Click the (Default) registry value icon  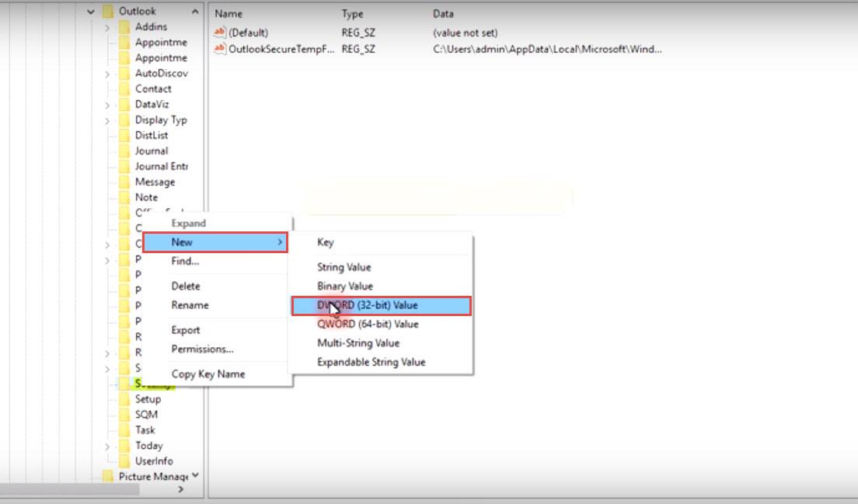pos(220,33)
